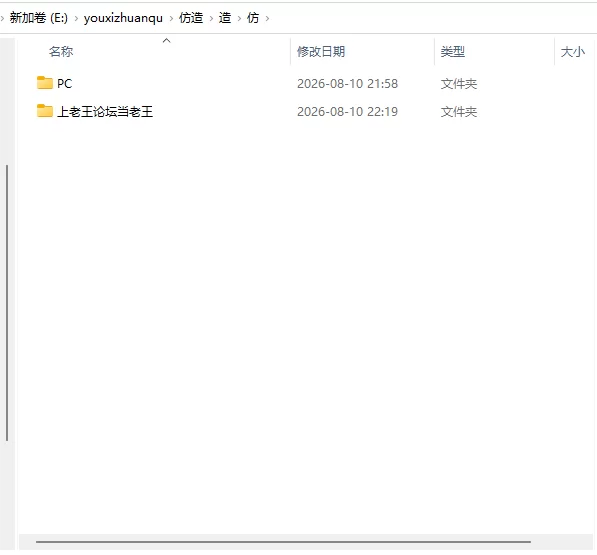Expand chevron after 新加卷 (E:)
The image size is (597, 555).
tap(76, 18)
